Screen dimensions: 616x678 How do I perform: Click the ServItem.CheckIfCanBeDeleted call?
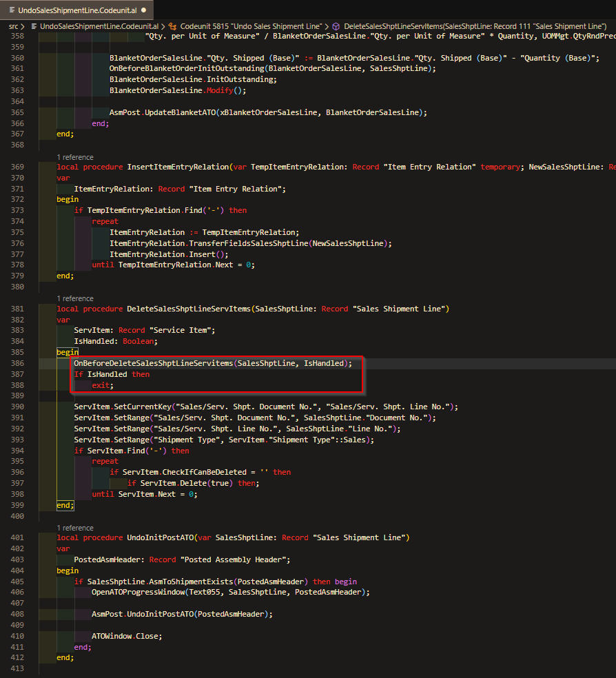[185, 472]
